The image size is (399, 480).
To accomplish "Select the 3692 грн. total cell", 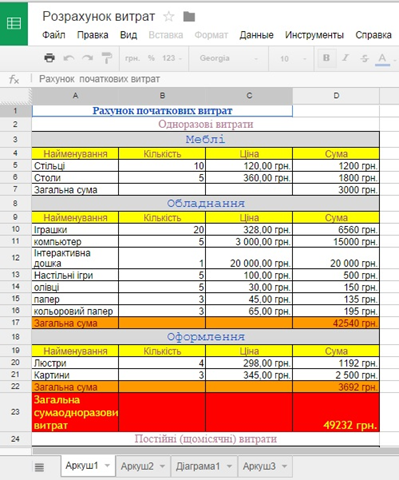I will pos(336,387).
